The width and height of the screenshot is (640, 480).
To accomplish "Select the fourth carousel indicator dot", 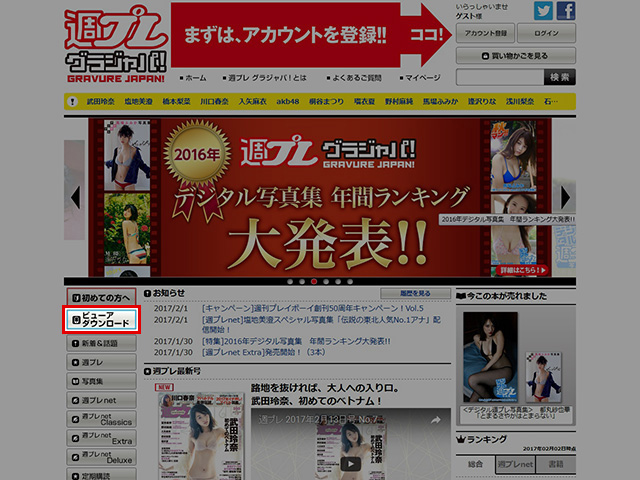I will click(x=326, y=282).
